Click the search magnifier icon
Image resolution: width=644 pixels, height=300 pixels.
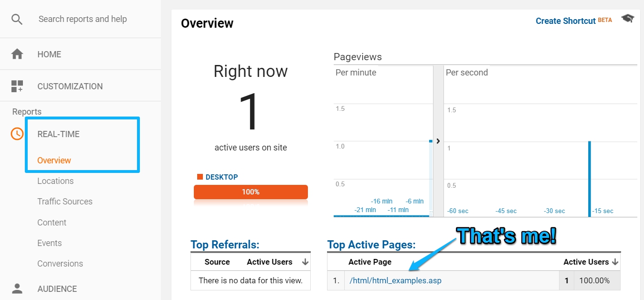(x=16, y=19)
